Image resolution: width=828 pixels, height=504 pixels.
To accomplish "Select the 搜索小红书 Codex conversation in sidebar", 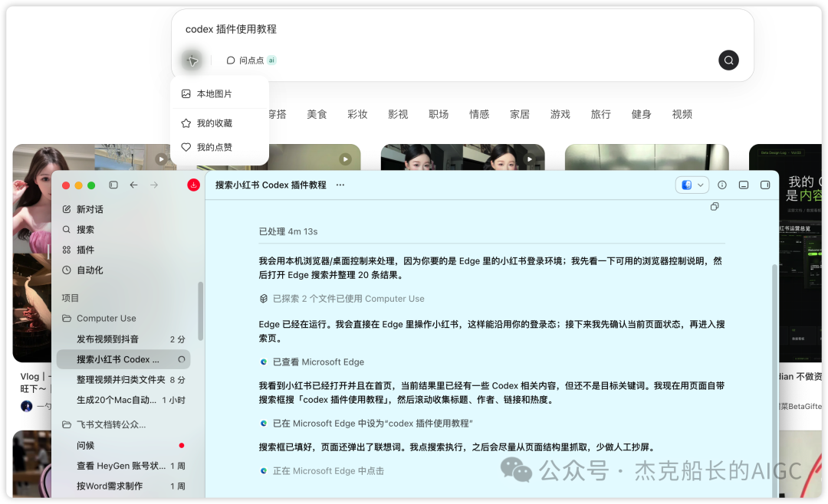I will click(123, 359).
